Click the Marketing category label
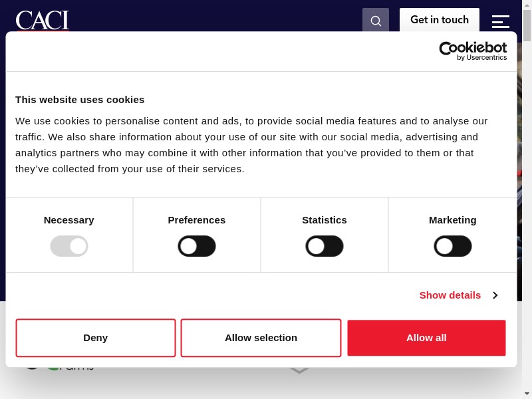Image resolution: width=532 pixels, height=399 pixels. (453, 220)
